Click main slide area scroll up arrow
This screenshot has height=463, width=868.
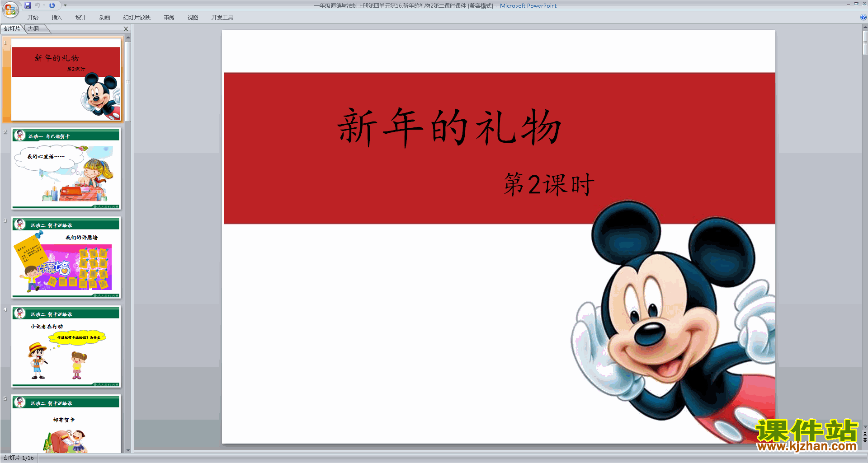click(865, 27)
